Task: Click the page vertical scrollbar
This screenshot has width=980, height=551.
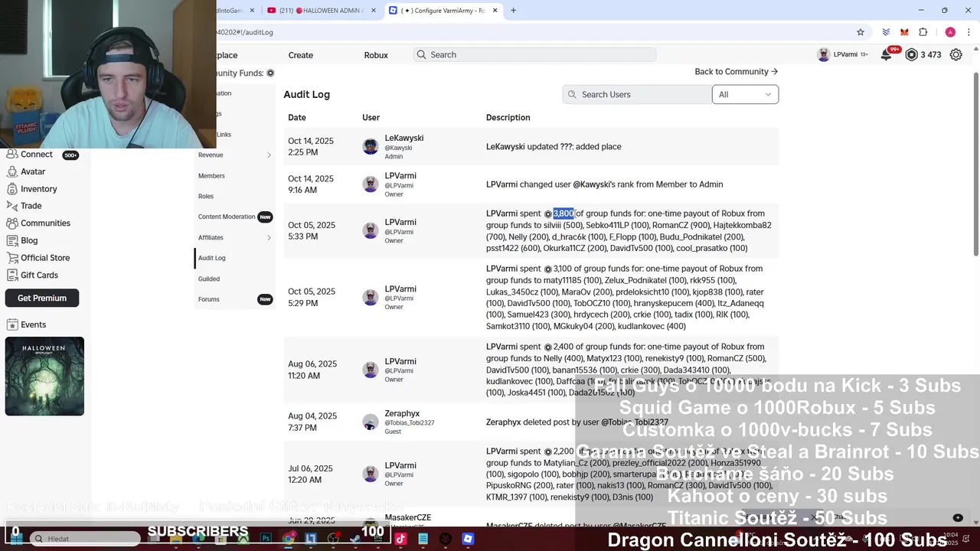Action: click(x=976, y=165)
